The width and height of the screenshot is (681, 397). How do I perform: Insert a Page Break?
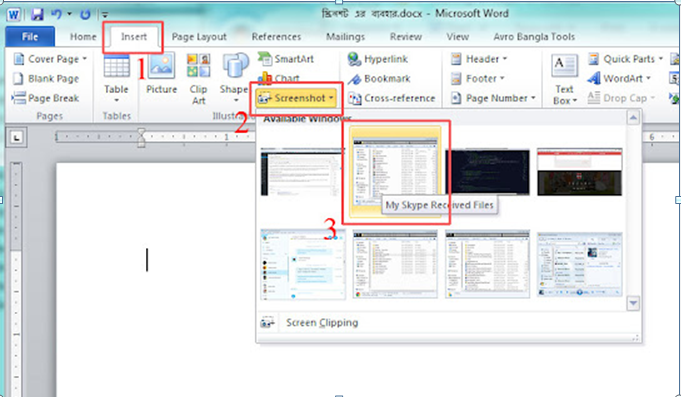tap(46, 98)
